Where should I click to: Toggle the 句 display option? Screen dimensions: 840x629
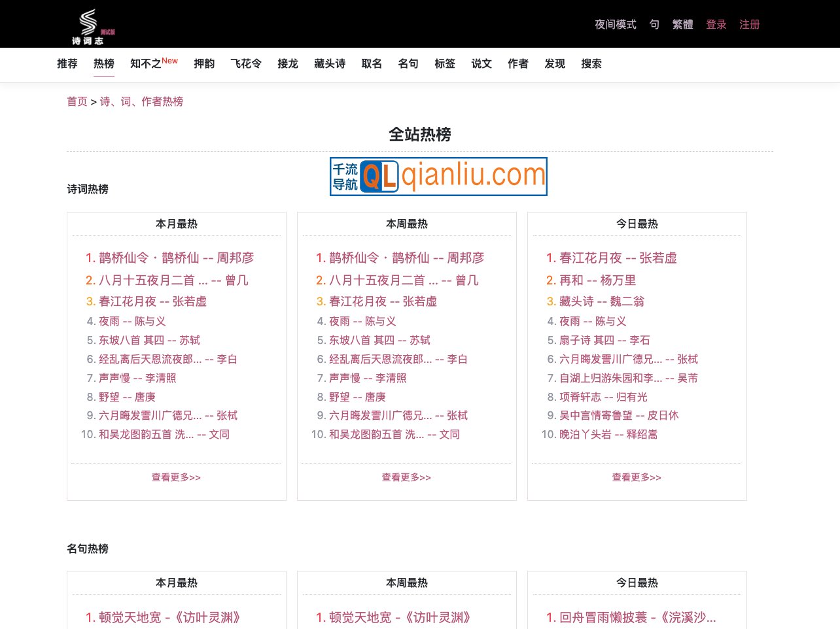pyautogui.click(x=654, y=24)
